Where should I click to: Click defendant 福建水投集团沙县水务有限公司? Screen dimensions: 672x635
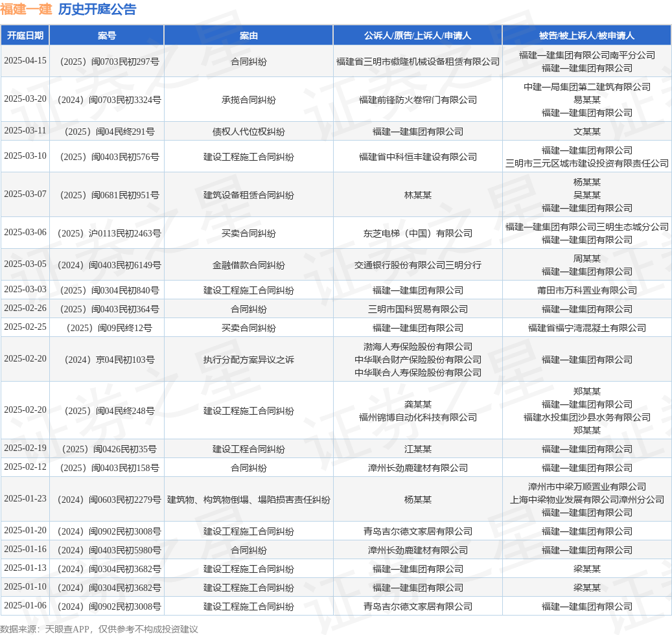tap(586, 417)
